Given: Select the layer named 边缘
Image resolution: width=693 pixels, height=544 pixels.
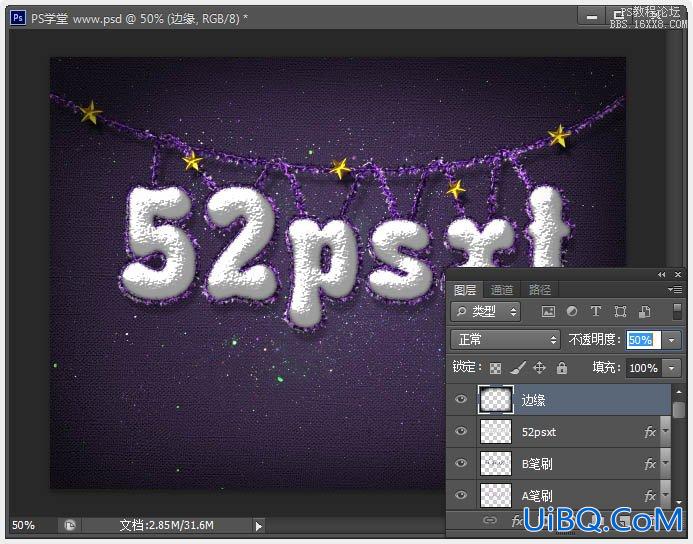Looking at the screenshot, I should pyautogui.click(x=533, y=400).
